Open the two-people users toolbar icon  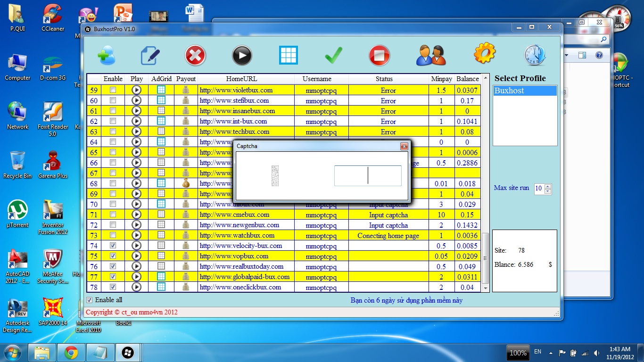pos(431,55)
